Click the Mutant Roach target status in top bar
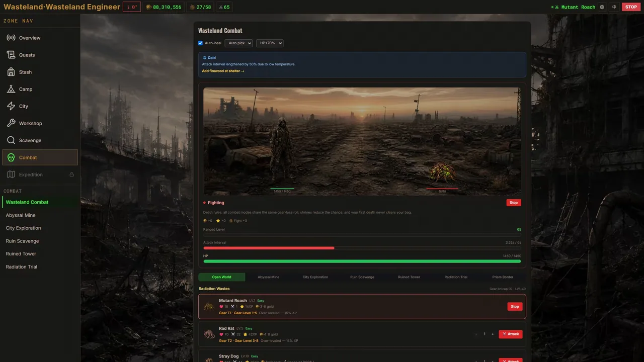The width and height of the screenshot is (644, 362). pos(573,7)
